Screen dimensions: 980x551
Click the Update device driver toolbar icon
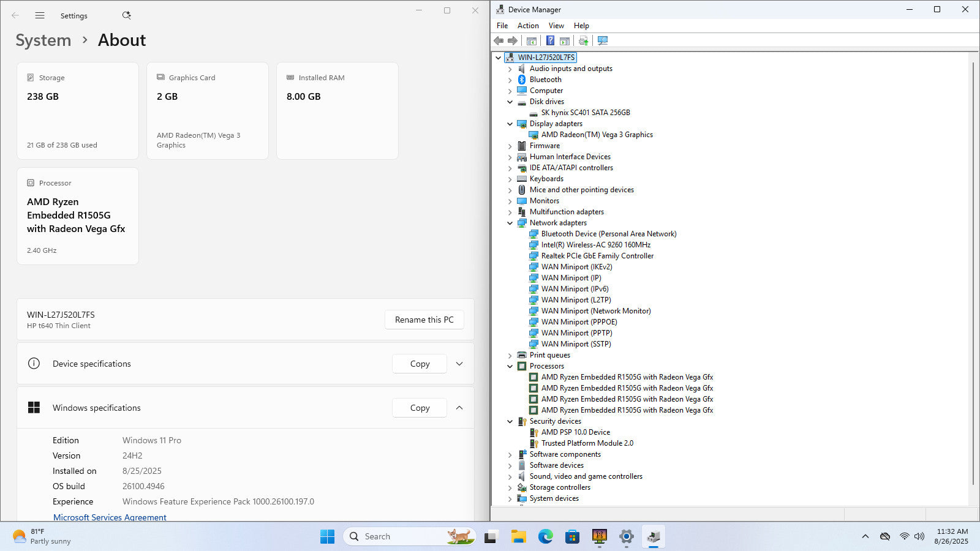(583, 40)
